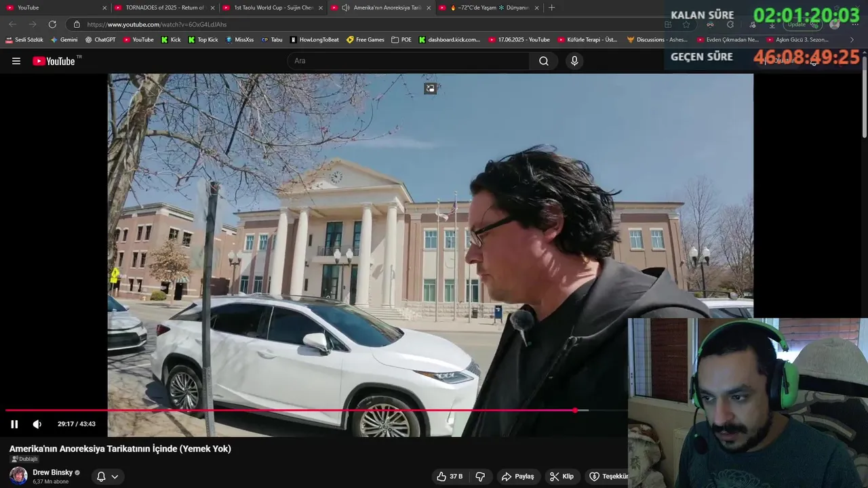Click the video title text
This screenshot has width=868, height=488.
point(120,449)
